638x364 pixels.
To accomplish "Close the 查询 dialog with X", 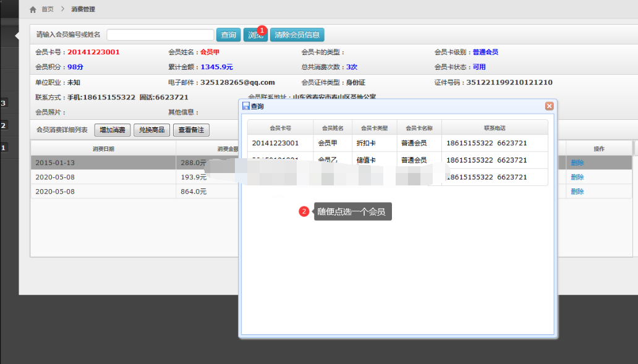I will (x=550, y=106).
